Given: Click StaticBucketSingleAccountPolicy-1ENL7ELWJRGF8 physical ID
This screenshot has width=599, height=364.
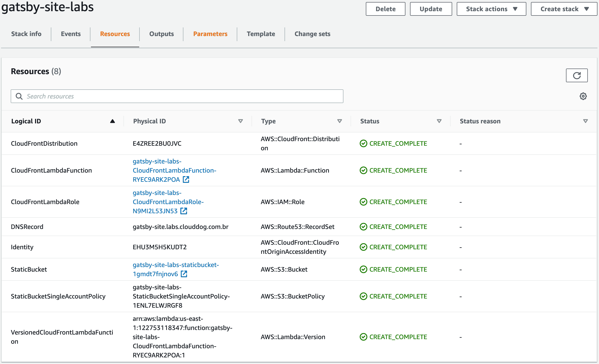Looking at the screenshot, I should coord(181,296).
